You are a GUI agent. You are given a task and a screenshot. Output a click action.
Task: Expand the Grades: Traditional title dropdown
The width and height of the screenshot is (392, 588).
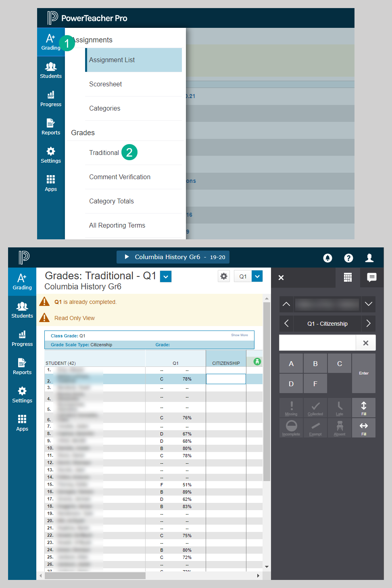click(x=166, y=276)
